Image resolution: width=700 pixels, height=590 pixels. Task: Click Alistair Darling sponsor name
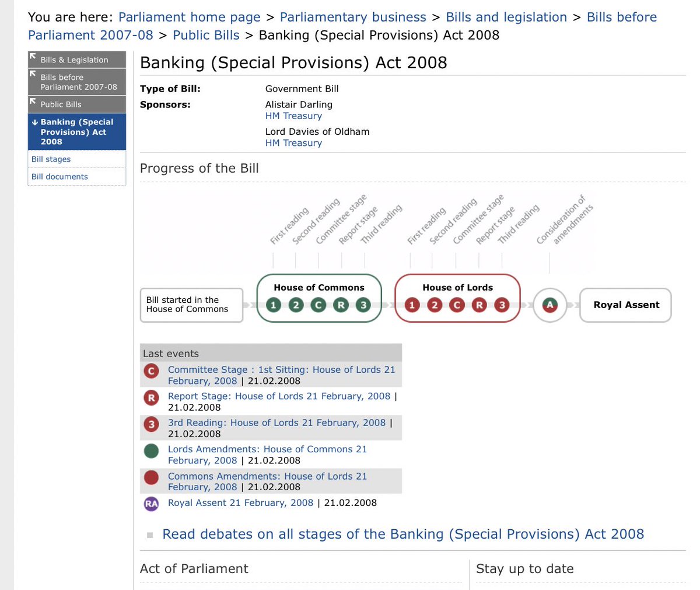pos(299,104)
